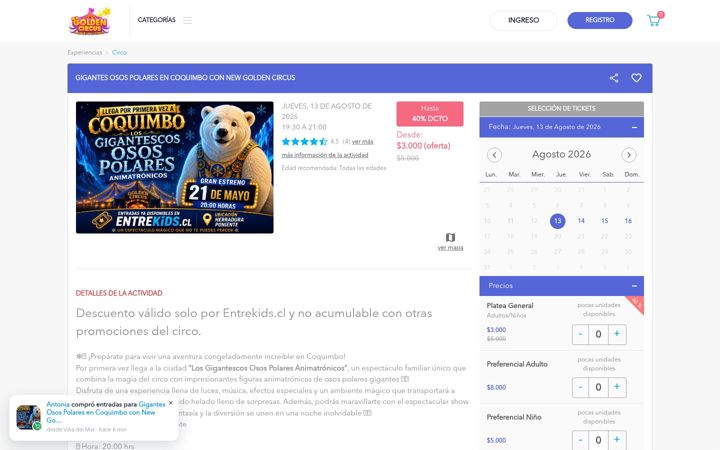Click 'Edad recomendada: Todas las edades' text
Image resolution: width=720 pixels, height=450 pixels.
pos(334,168)
